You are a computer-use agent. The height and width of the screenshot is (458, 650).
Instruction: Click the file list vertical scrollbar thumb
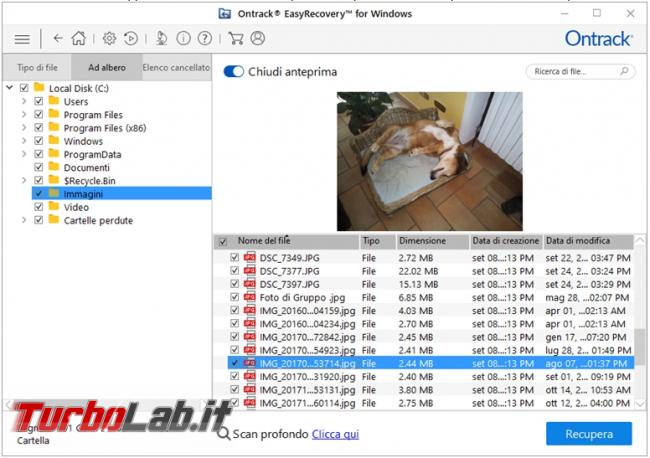tap(640, 346)
